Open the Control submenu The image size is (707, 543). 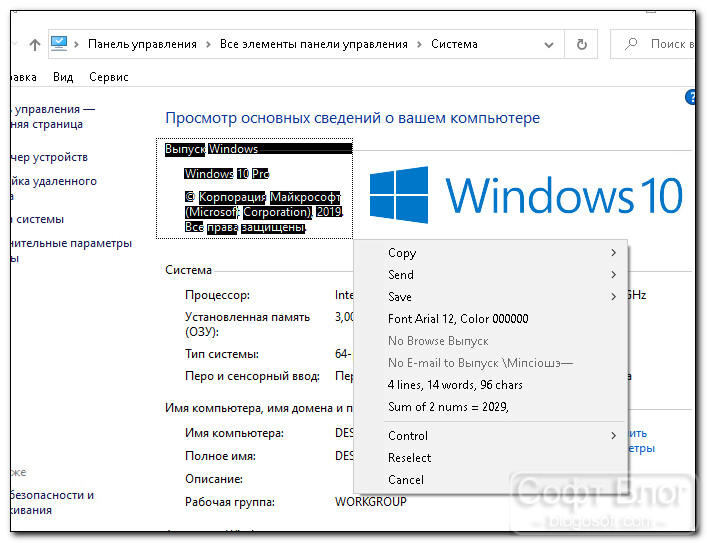pyautogui.click(x=491, y=436)
